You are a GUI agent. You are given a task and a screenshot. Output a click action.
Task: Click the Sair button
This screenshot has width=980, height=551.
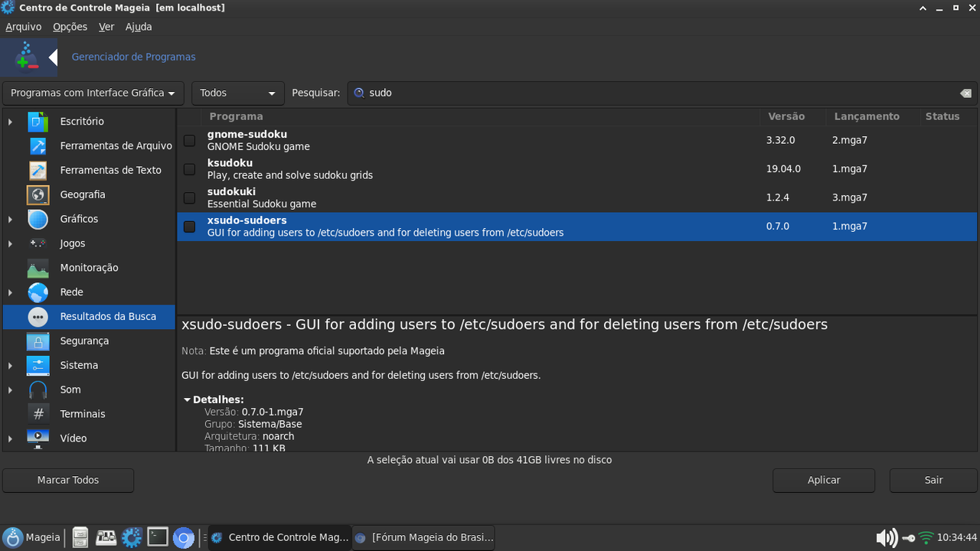point(933,481)
